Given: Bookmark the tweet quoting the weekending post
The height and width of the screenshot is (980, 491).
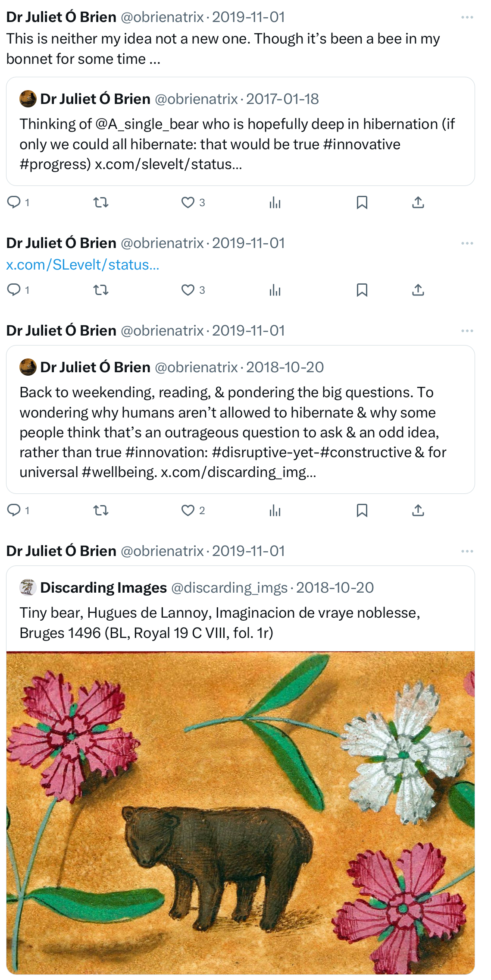Looking at the screenshot, I should pyautogui.click(x=362, y=510).
